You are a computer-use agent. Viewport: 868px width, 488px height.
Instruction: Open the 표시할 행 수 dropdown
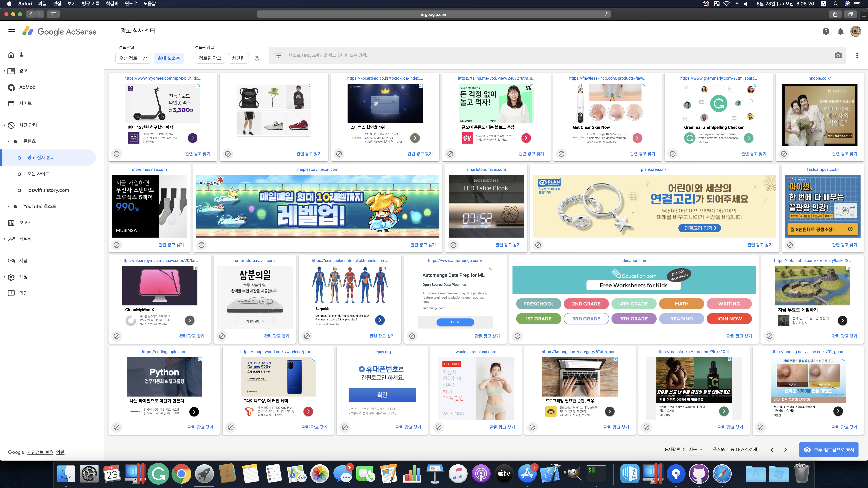click(x=696, y=450)
